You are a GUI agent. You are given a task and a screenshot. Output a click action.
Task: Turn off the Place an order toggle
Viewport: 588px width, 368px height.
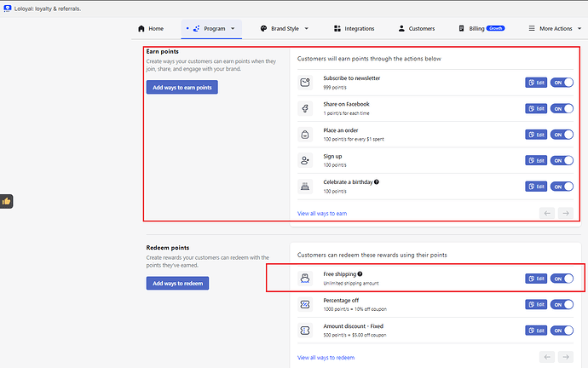pos(562,135)
